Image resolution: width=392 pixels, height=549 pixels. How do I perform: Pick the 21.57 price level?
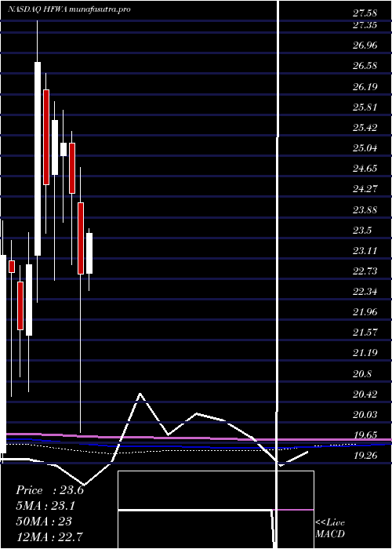pos(365,332)
